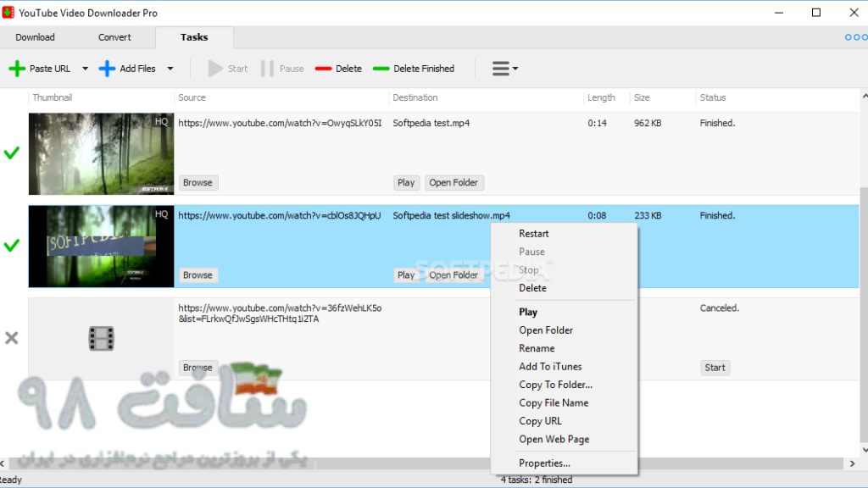The width and height of the screenshot is (868, 488).
Task: Click Browse on the slideshow row
Action: [198, 275]
